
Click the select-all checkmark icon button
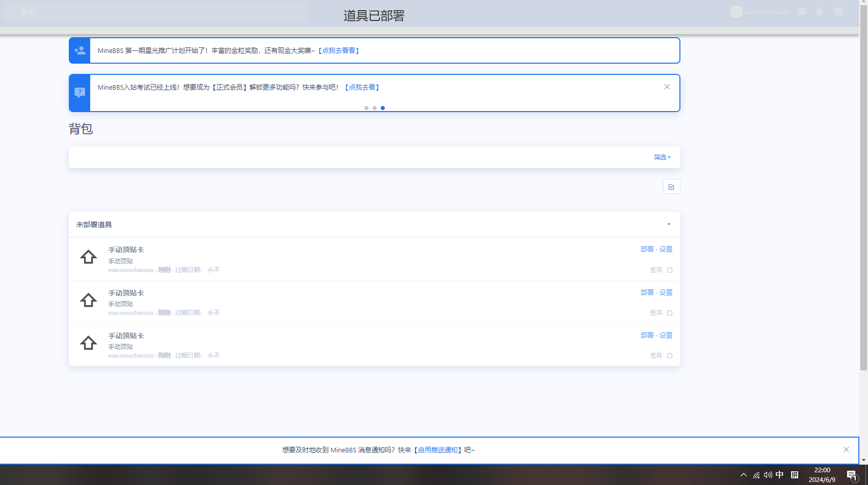[x=671, y=187]
